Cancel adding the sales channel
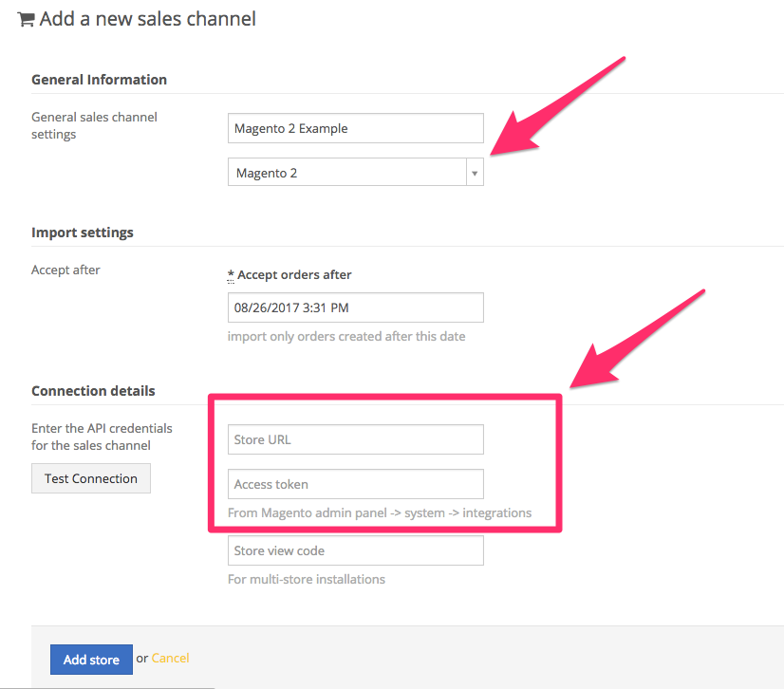784x689 pixels. (170, 658)
